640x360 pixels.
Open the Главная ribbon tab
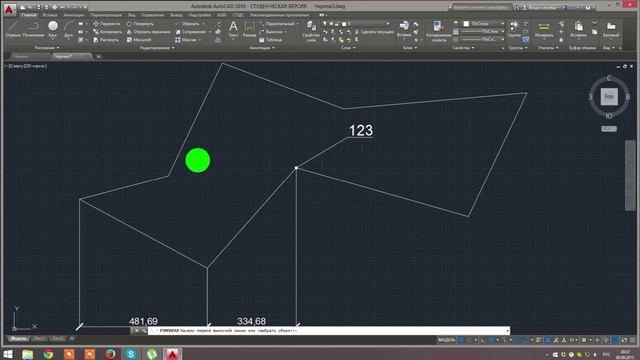click(x=29, y=15)
